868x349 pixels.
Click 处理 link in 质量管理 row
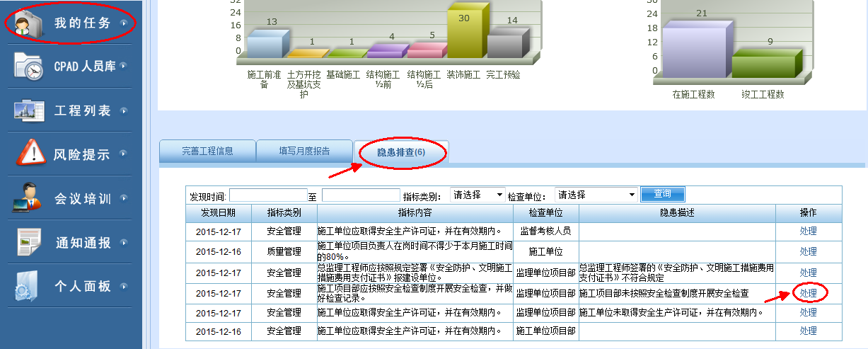click(808, 251)
